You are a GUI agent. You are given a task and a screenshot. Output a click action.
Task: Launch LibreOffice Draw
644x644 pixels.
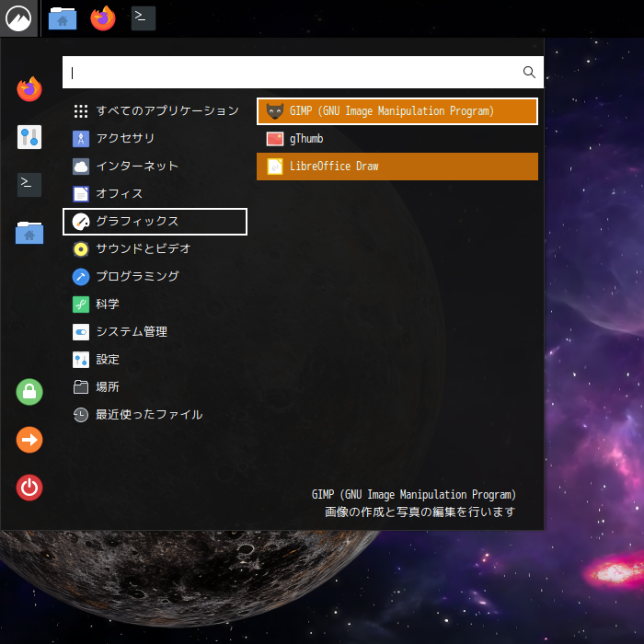(x=397, y=167)
